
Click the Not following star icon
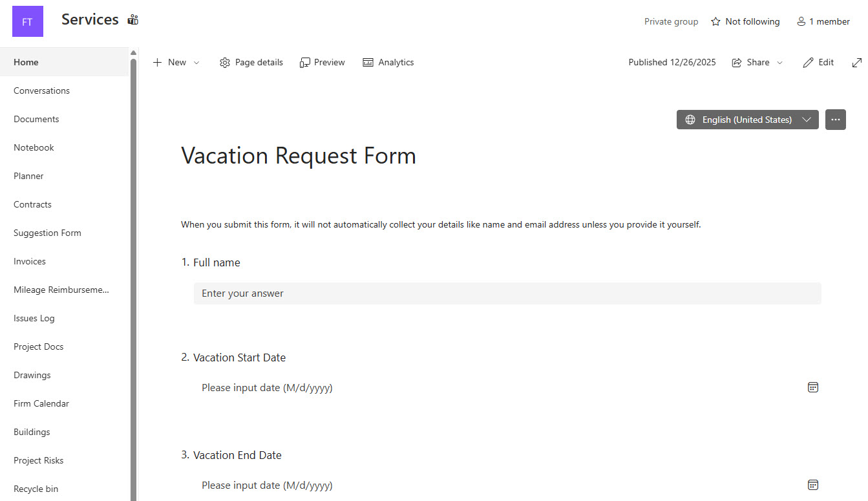pos(715,22)
